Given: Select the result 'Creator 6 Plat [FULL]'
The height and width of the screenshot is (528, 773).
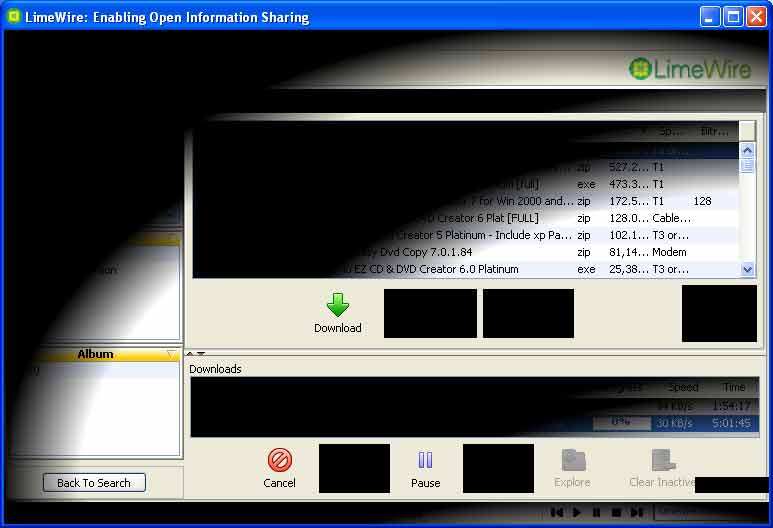Looking at the screenshot, I should pyautogui.click(x=466, y=218).
